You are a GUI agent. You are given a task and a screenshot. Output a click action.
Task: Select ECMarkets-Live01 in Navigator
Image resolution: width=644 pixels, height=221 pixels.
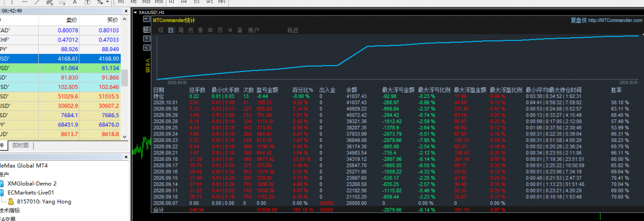[31, 193]
